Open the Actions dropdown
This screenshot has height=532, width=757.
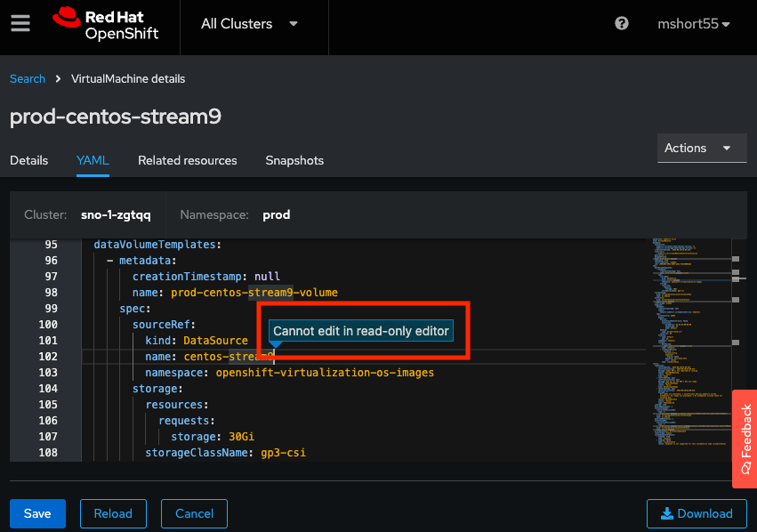click(x=701, y=148)
